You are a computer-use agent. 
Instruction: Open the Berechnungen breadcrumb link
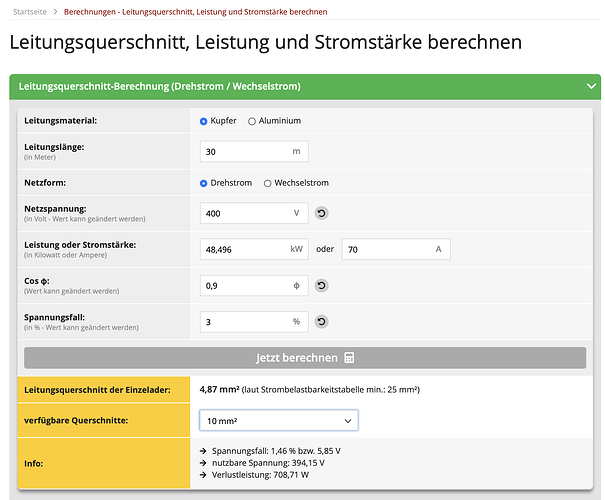[x=196, y=12]
